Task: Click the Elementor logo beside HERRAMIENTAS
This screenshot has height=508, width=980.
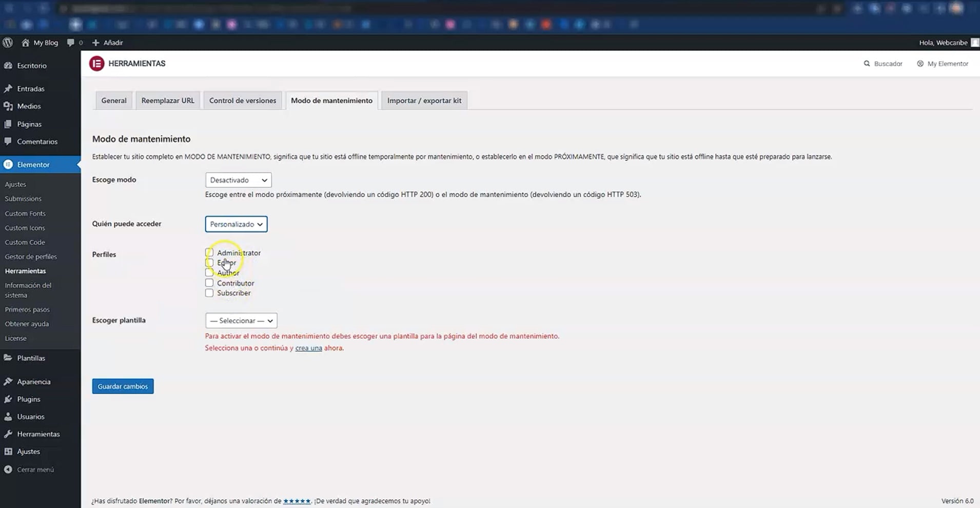Action: 97,63
